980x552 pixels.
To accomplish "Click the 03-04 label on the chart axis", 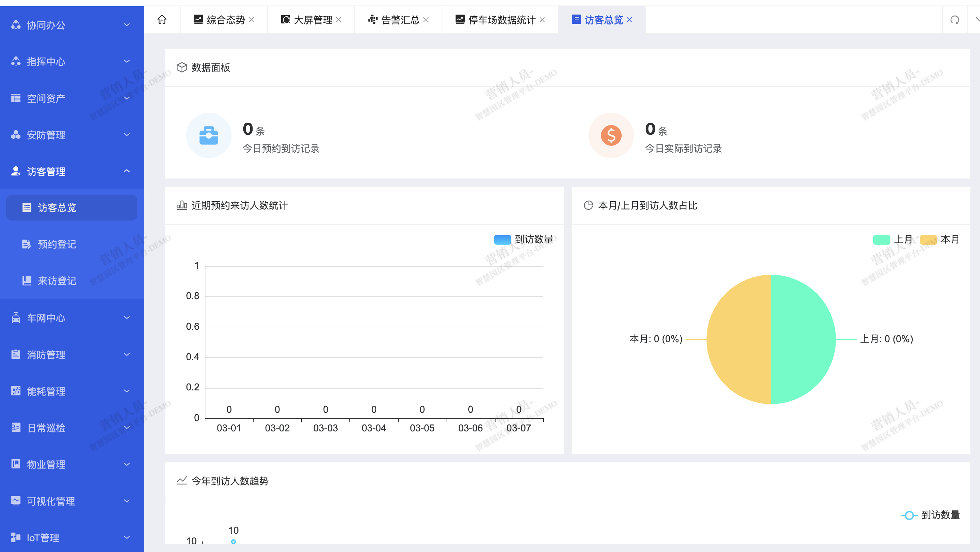I will click(x=374, y=428).
